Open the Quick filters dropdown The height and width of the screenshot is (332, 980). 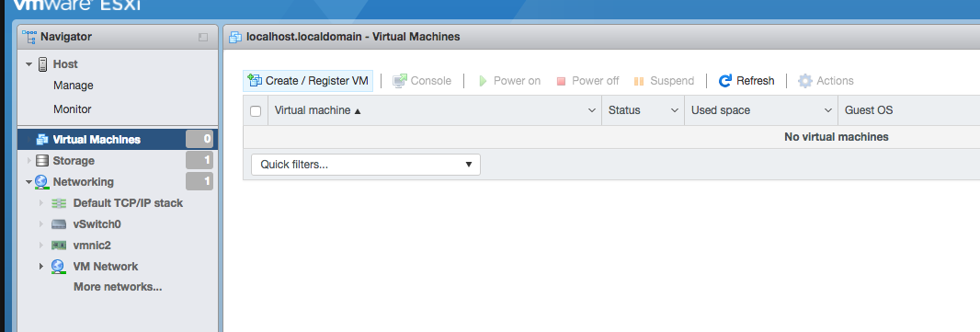click(x=366, y=165)
